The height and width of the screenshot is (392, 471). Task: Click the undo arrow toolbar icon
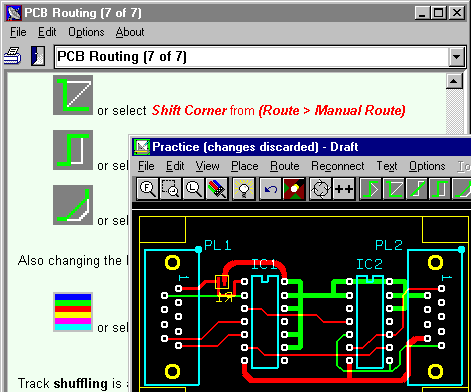click(270, 189)
